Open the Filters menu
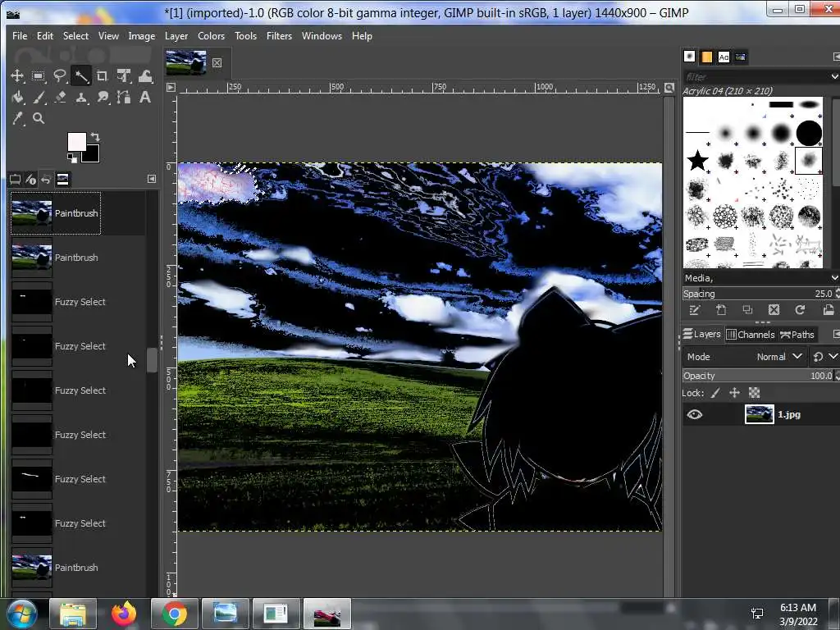840x630 pixels. pyautogui.click(x=279, y=36)
